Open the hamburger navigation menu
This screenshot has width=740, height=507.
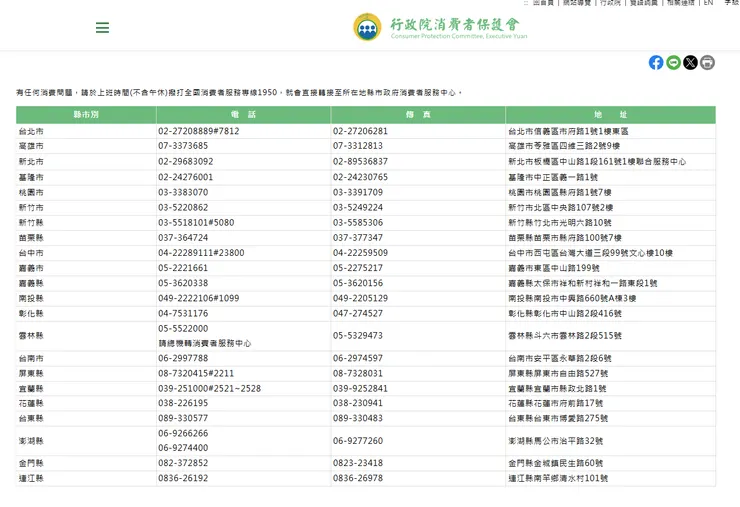[102, 27]
